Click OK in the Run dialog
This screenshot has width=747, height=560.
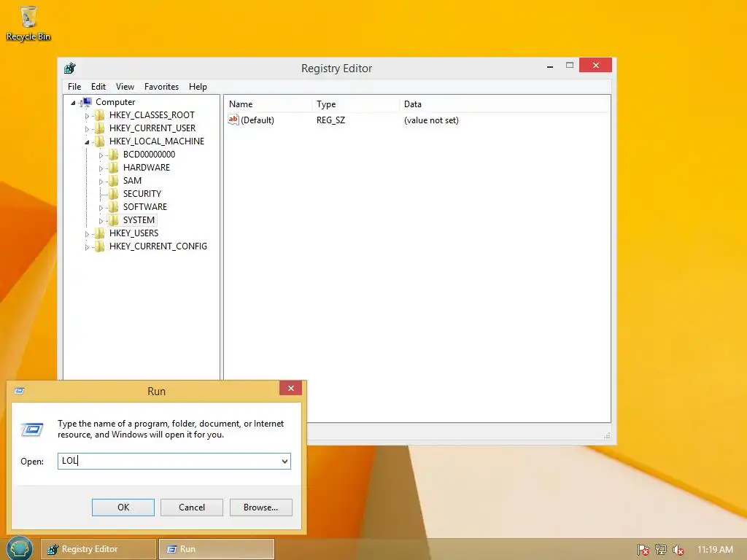click(x=123, y=507)
